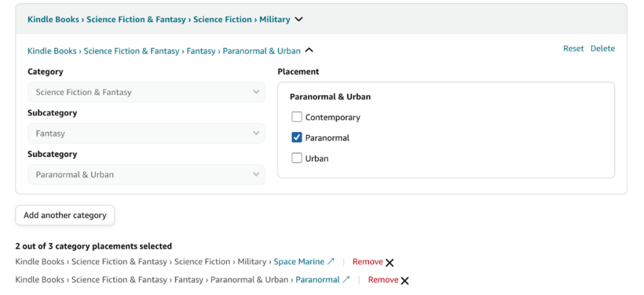Expand the Military category chevron
The image size is (644, 295).
[x=299, y=19]
